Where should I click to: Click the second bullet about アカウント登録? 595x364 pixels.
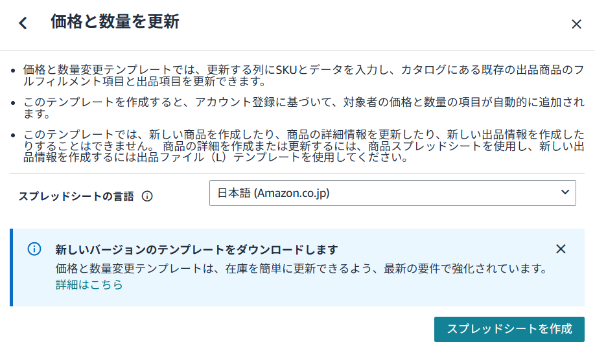coord(303,108)
